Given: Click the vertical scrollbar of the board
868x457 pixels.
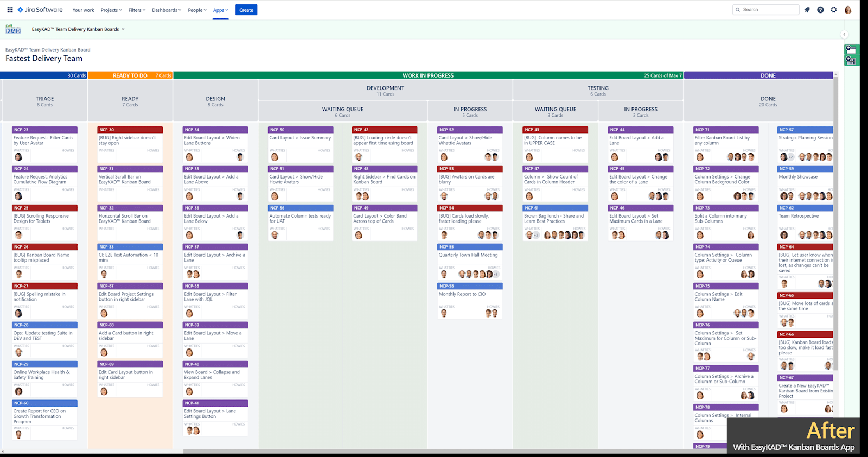Looking at the screenshot, I should (835, 223).
